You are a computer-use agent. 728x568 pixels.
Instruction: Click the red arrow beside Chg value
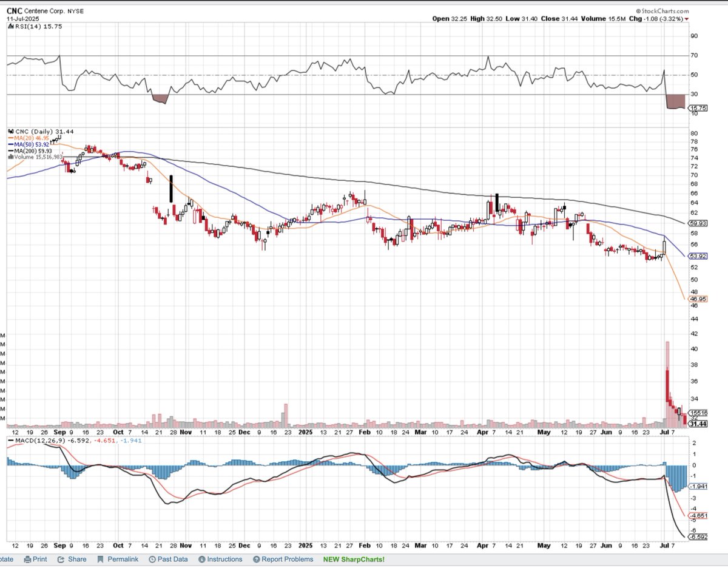(686, 19)
